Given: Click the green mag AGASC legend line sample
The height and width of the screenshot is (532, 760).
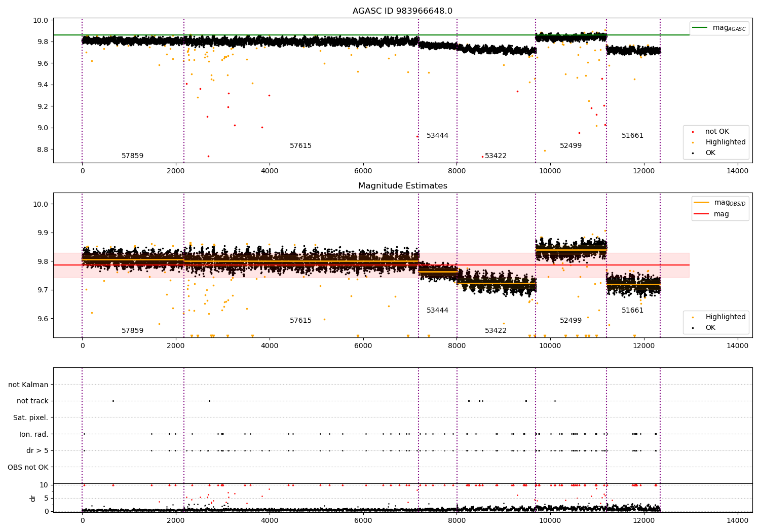Looking at the screenshot, I should point(700,28).
